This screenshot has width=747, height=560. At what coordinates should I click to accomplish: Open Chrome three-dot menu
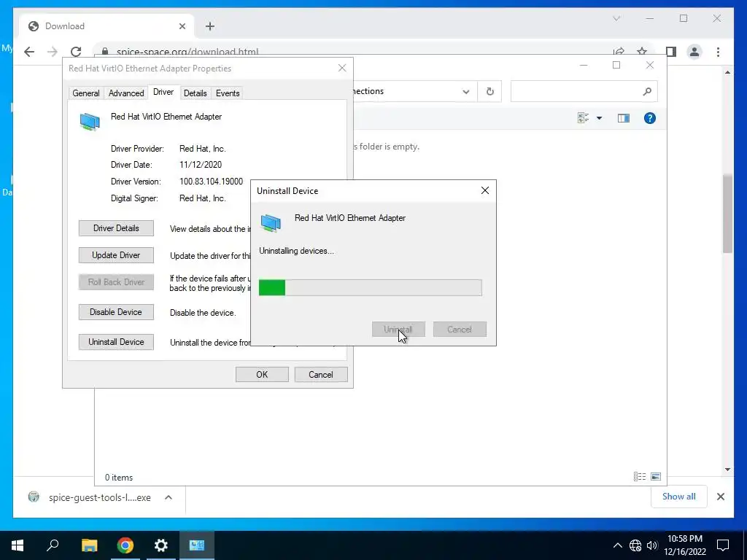tap(718, 52)
